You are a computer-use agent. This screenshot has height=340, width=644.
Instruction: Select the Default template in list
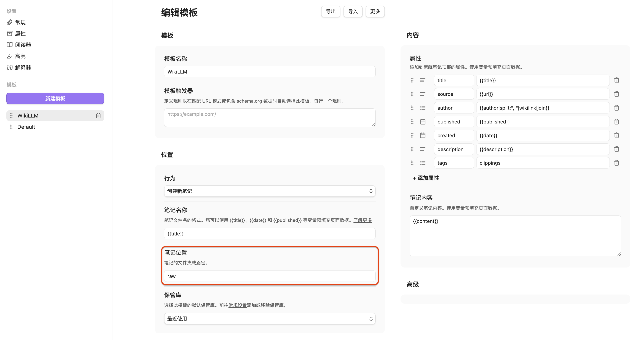[26, 127]
